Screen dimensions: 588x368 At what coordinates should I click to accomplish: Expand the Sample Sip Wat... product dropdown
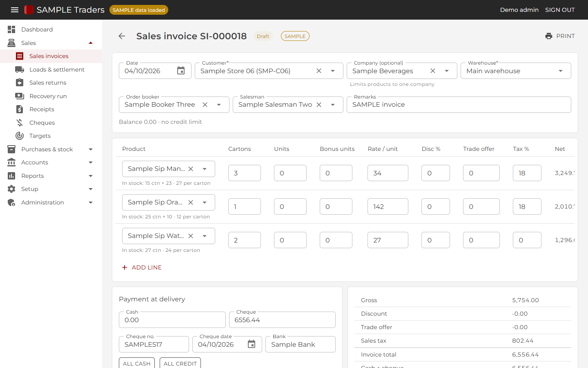[x=205, y=236]
